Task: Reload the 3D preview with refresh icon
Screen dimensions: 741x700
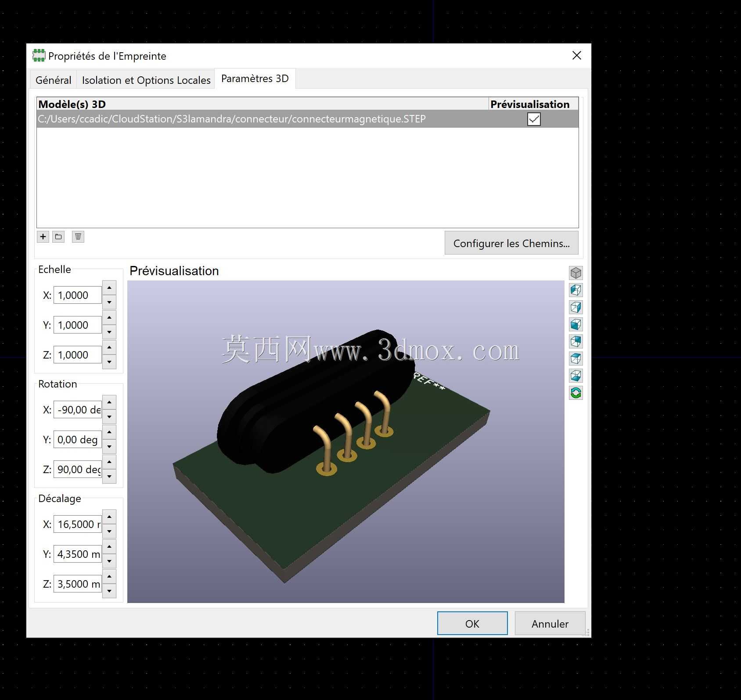Action: 576,393
